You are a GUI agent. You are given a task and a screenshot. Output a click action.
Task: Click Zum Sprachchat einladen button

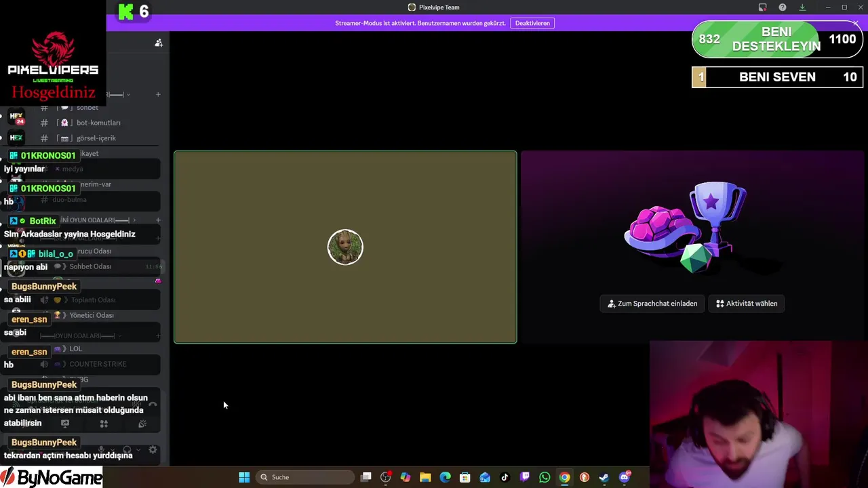coord(652,304)
